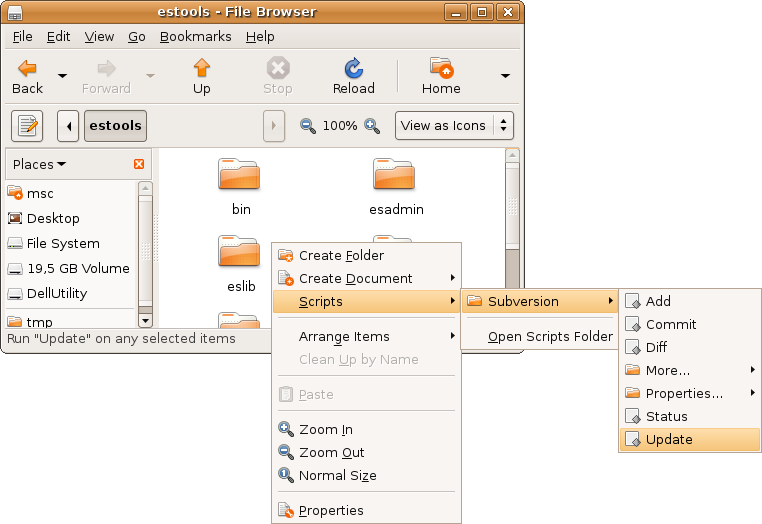Open the View as Icons combo box

(x=454, y=126)
